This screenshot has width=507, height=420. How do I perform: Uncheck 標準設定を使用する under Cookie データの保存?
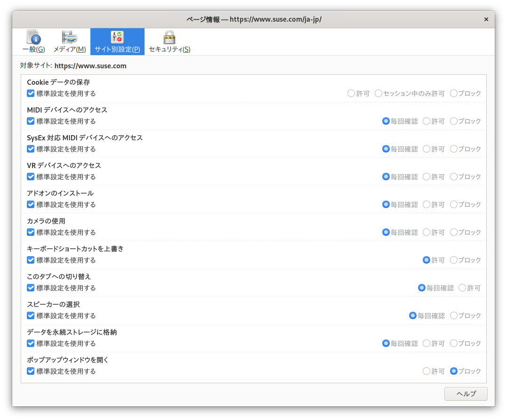(x=31, y=93)
